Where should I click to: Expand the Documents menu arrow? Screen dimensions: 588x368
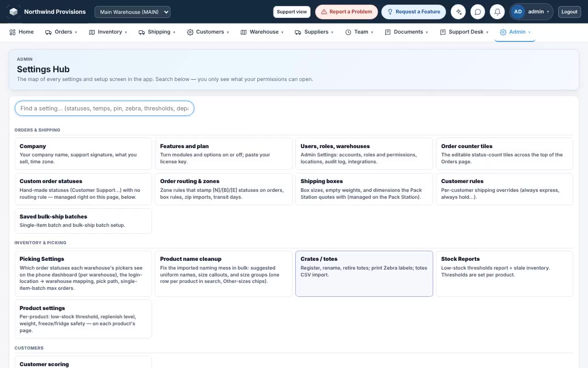[x=427, y=32]
